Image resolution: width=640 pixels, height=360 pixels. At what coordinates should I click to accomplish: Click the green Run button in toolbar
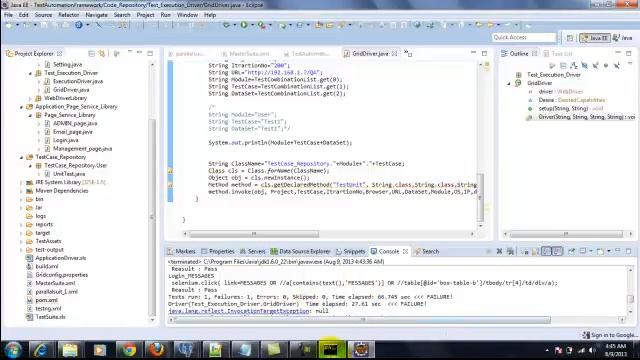point(244,25)
